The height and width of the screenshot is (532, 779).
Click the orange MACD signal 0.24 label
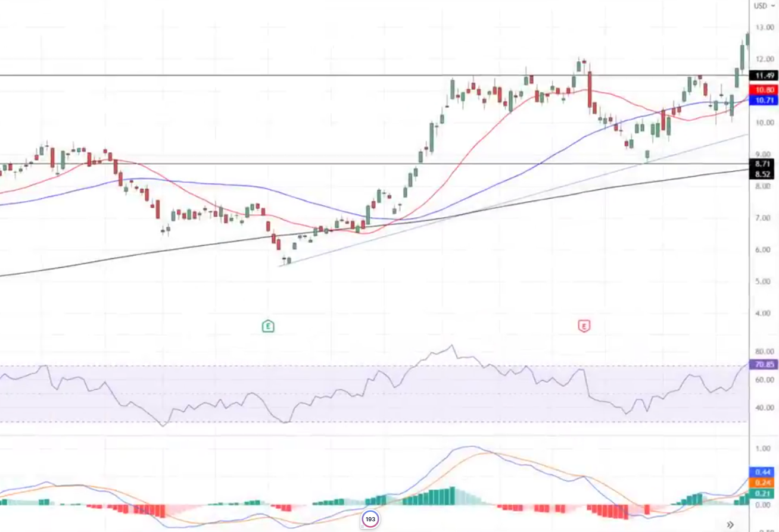point(764,483)
